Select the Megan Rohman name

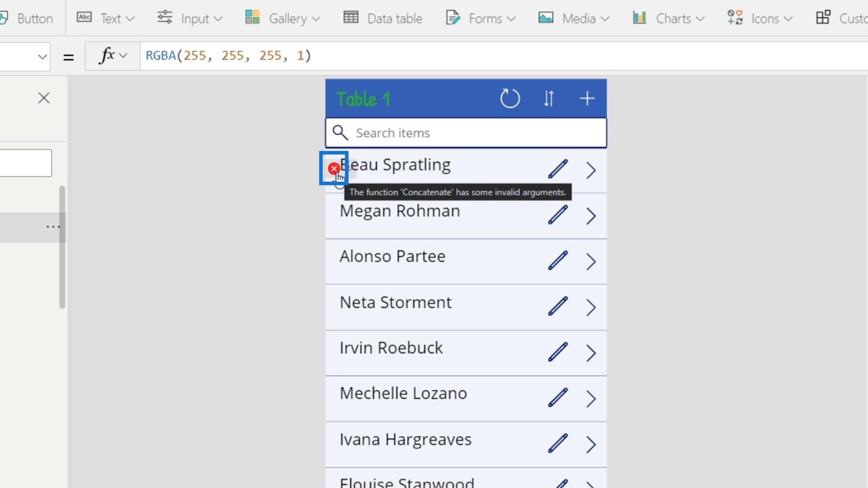[400, 211]
